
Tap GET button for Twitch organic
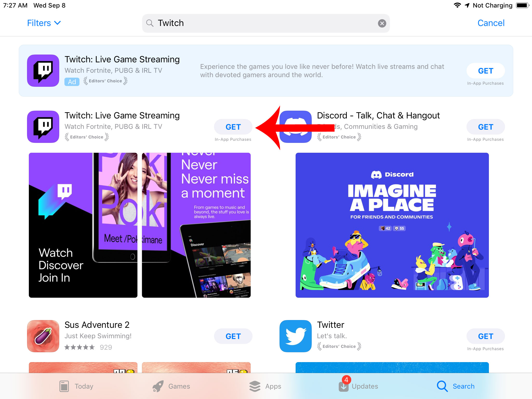[233, 127]
